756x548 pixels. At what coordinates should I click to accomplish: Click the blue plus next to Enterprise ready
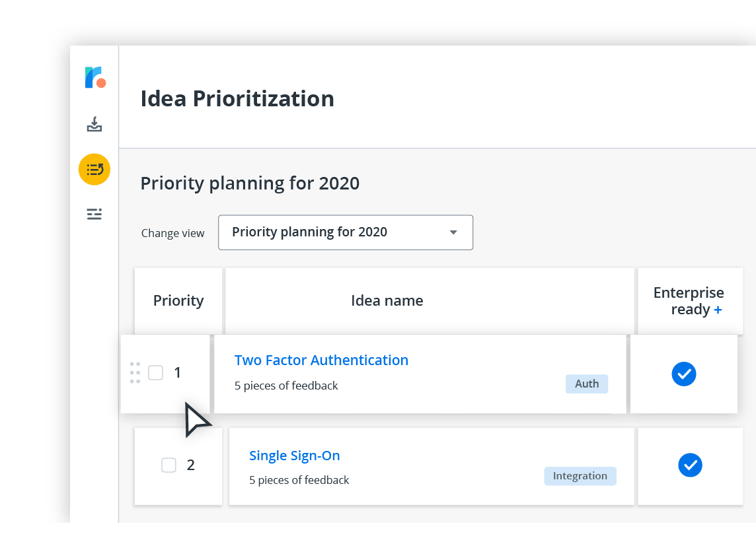click(718, 310)
